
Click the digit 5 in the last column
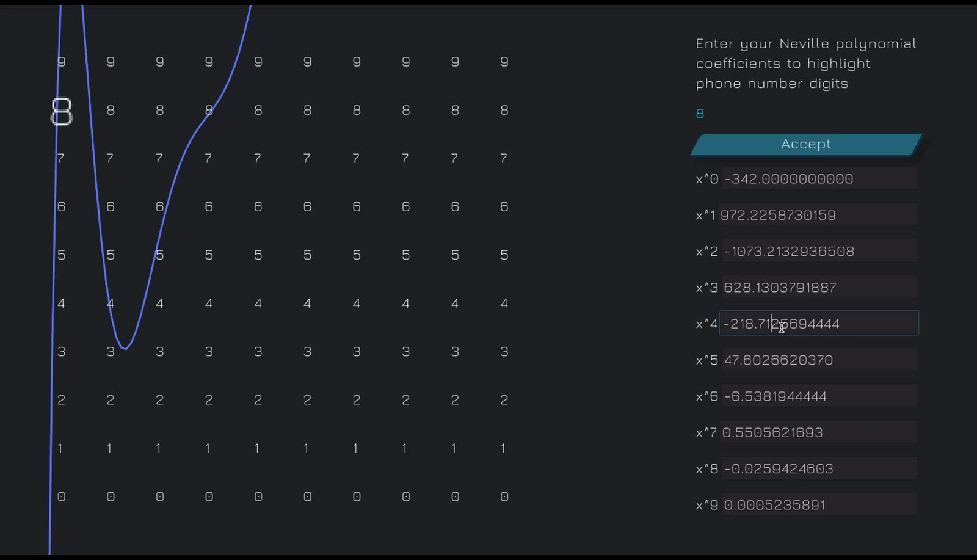click(504, 255)
